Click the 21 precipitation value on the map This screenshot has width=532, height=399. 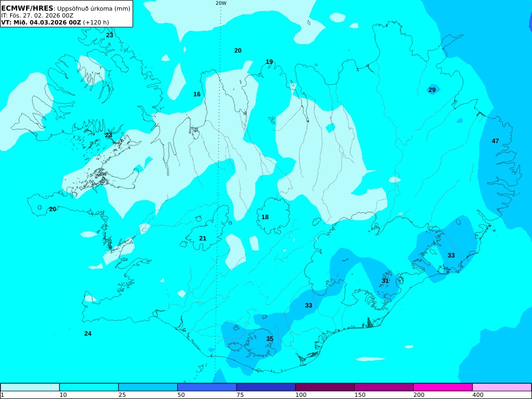(203, 238)
